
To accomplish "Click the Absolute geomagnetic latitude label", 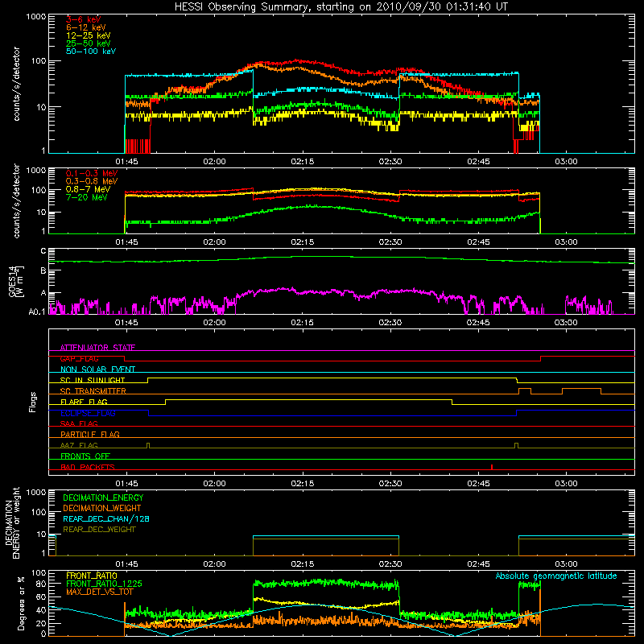I will click(556, 576).
